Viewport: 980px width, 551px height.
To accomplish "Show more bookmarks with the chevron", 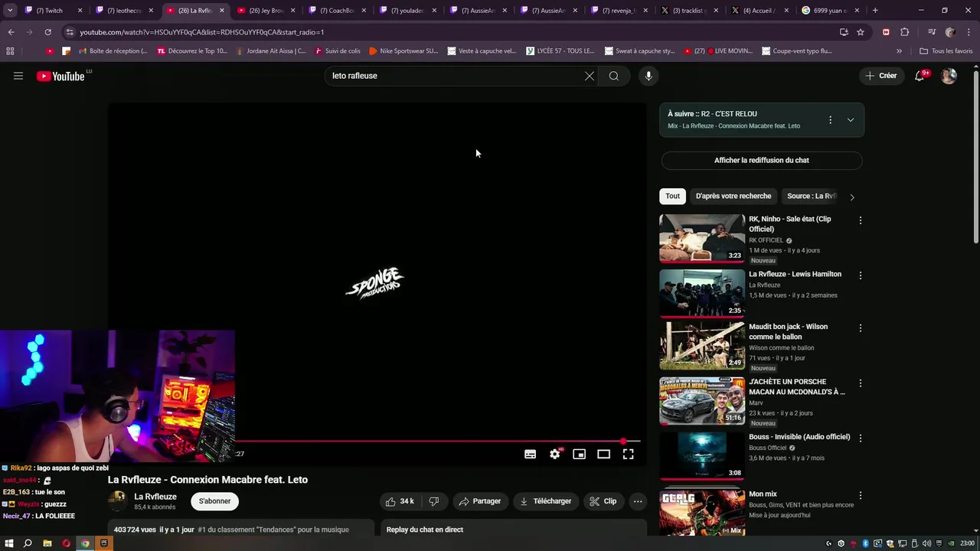I will click(899, 51).
